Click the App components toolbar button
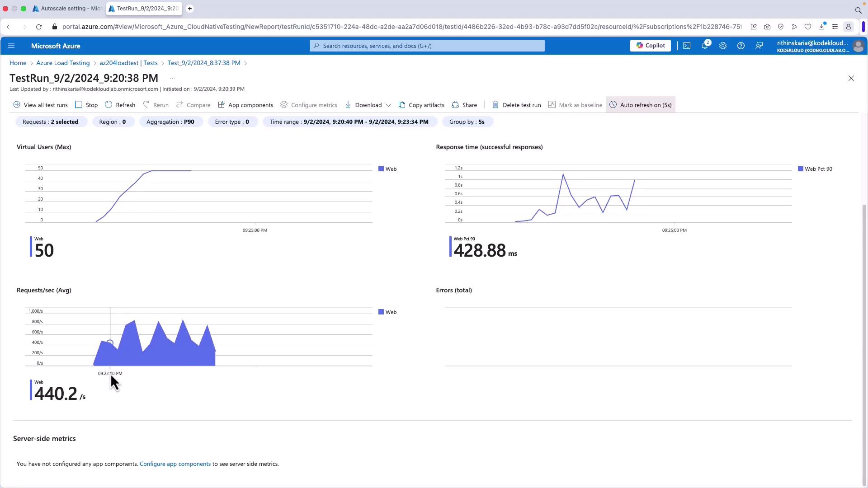The height and width of the screenshot is (488, 868). [245, 105]
